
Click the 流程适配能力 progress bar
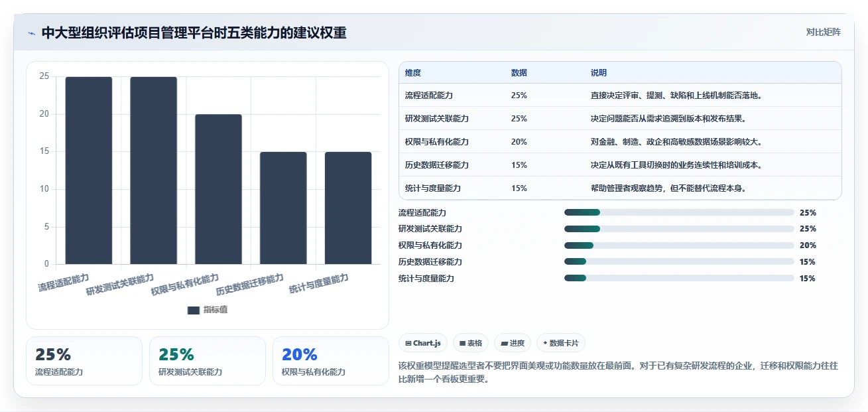[x=679, y=212]
